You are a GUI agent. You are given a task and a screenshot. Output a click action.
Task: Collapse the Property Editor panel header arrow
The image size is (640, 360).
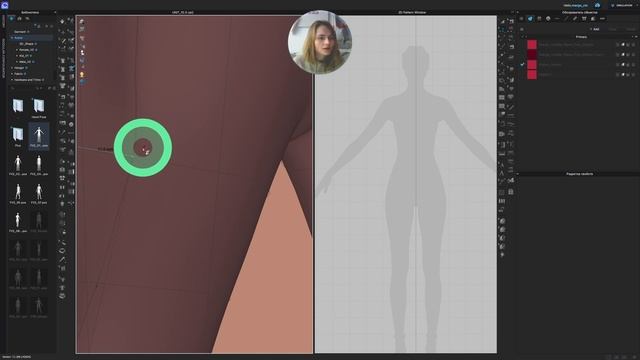(518, 174)
